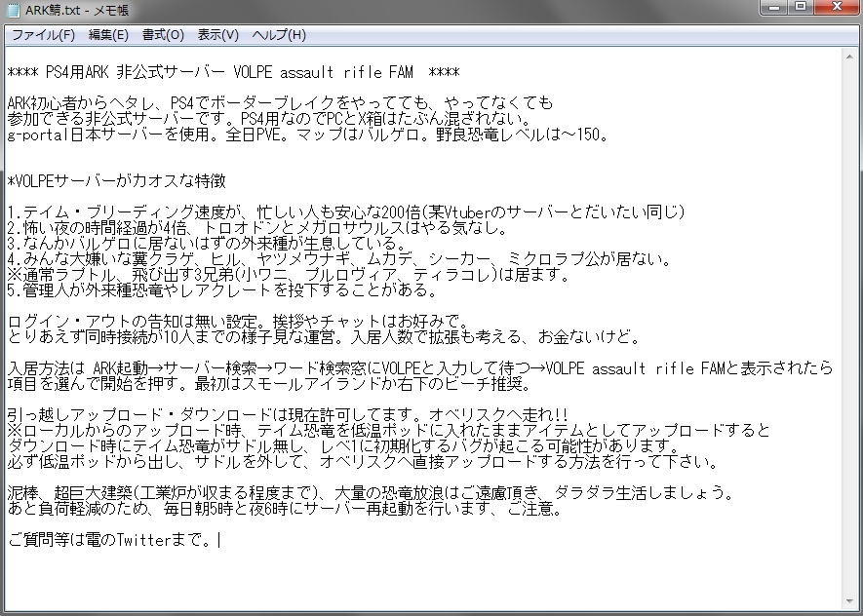Click the scrollbar down arrow
Image resolution: width=863 pixels, height=616 pixels.
tap(848, 601)
